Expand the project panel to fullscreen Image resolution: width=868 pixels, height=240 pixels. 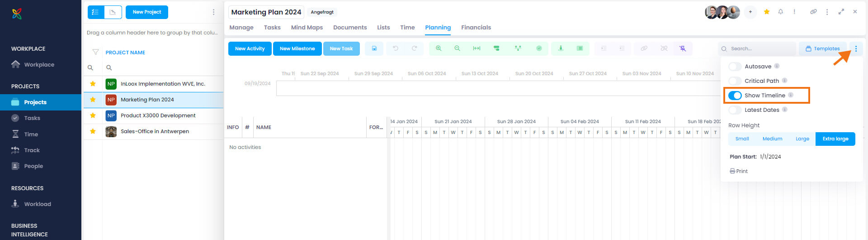pos(841,12)
